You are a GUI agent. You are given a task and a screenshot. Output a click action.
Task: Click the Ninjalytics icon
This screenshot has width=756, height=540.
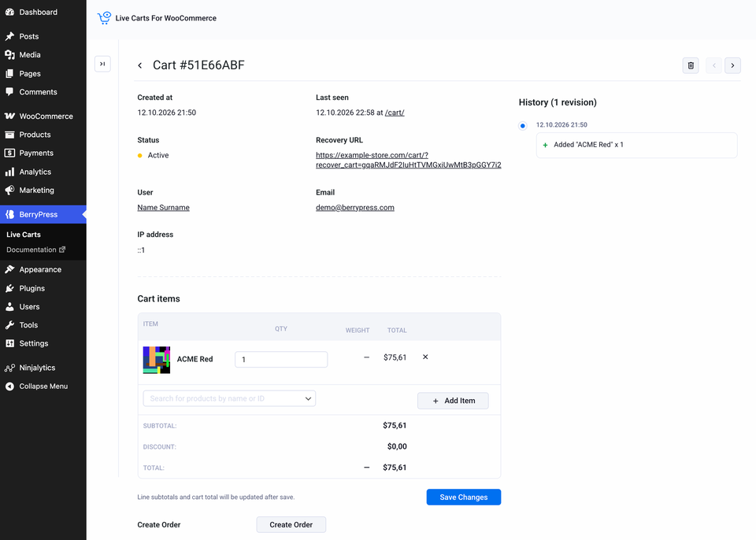[x=9, y=368]
